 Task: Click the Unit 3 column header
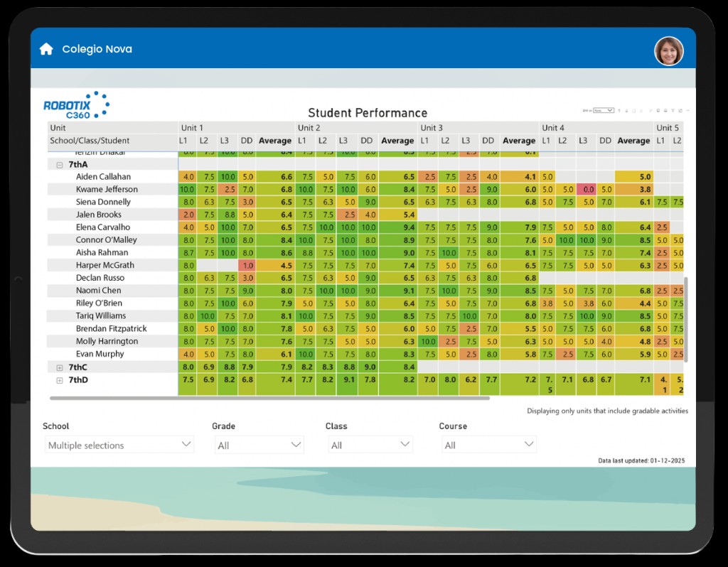(432, 128)
